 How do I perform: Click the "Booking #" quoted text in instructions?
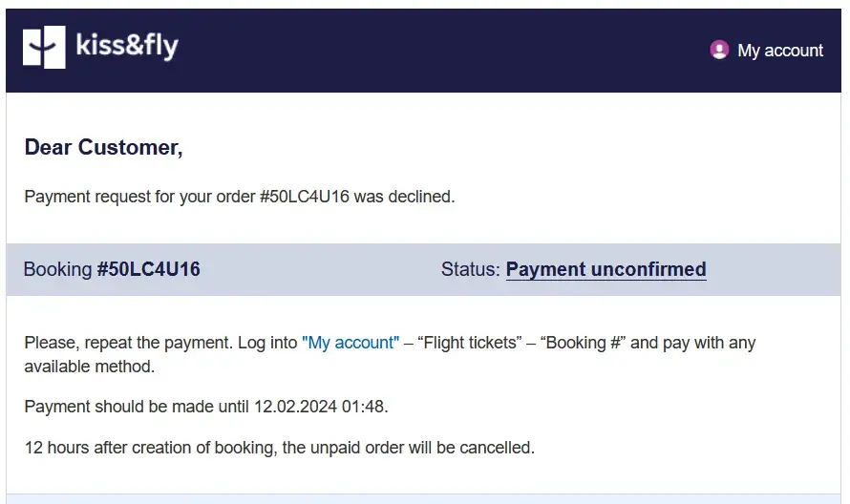583,343
